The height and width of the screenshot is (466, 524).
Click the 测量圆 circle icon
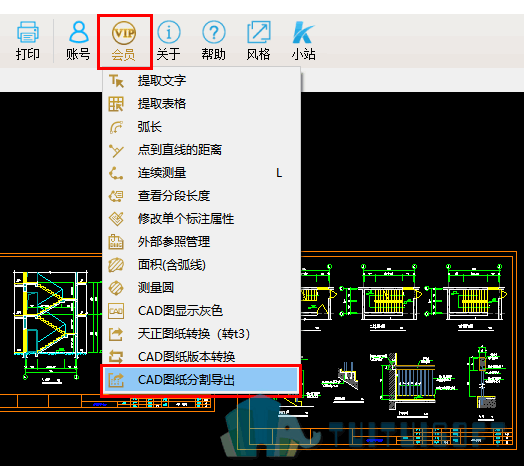[116, 288]
